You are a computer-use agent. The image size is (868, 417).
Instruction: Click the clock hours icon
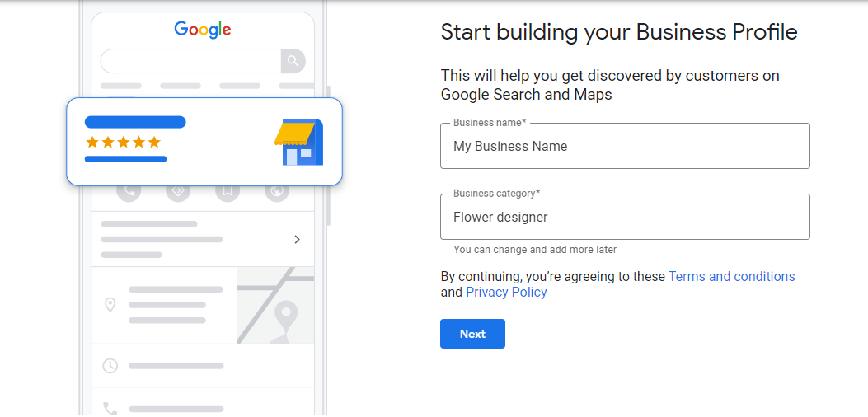tap(110, 366)
